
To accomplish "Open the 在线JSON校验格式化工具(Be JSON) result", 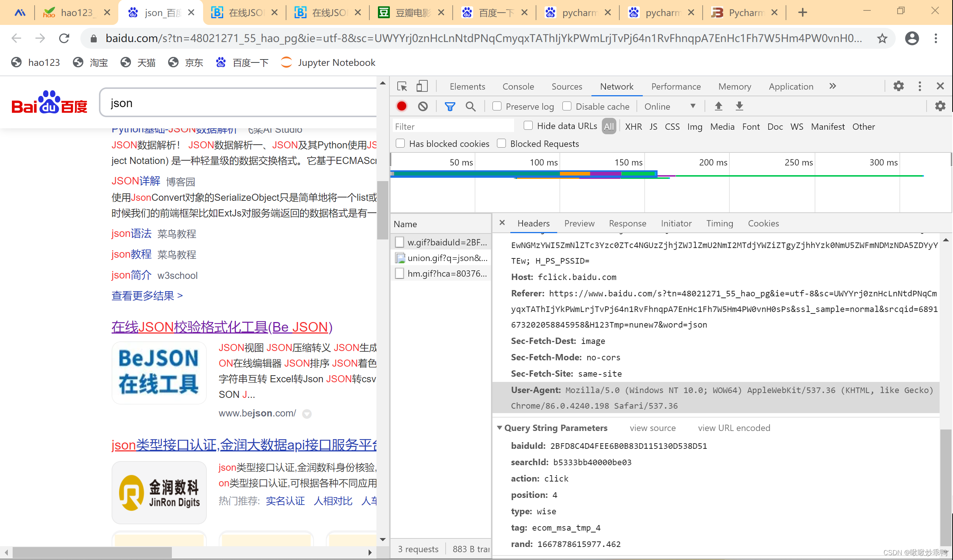I will pyautogui.click(x=222, y=327).
